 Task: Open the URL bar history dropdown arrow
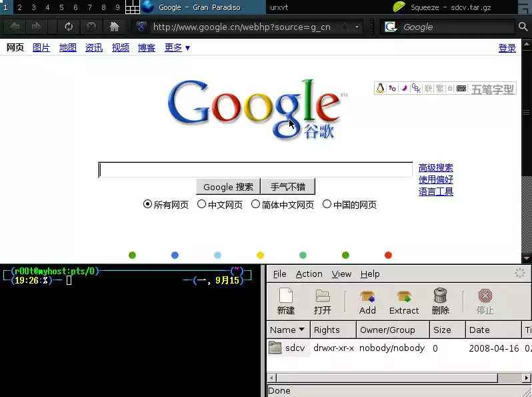(357, 27)
